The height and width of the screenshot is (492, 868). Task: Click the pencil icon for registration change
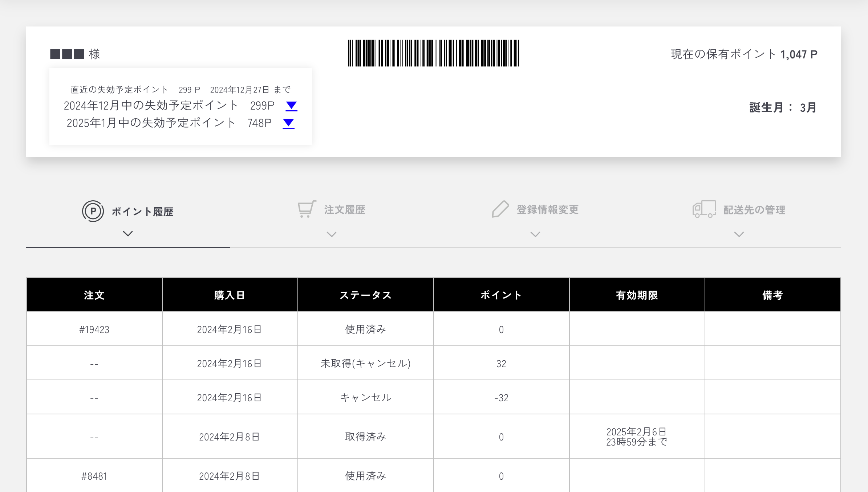[500, 209]
